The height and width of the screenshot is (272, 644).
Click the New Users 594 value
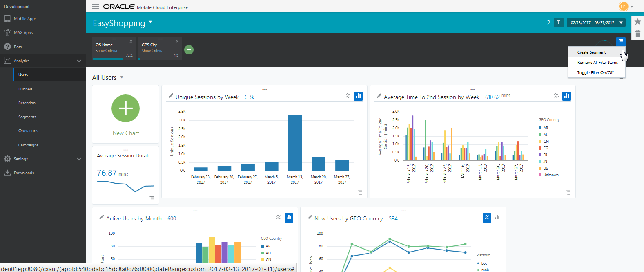coord(393,218)
